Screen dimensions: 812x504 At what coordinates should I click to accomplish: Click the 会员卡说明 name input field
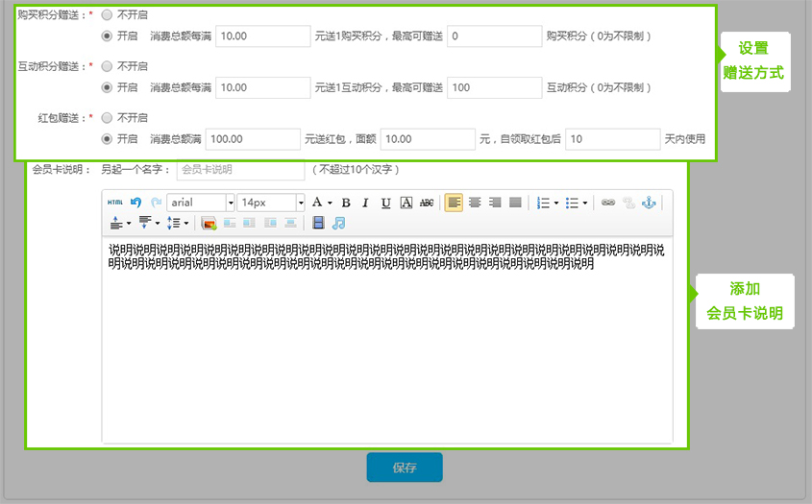click(x=240, y=170)
